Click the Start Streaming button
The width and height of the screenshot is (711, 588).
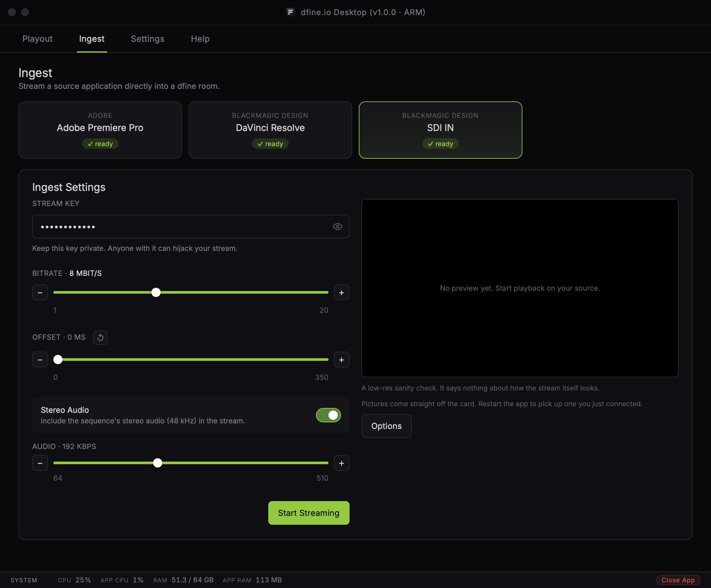tap(308, 513)
